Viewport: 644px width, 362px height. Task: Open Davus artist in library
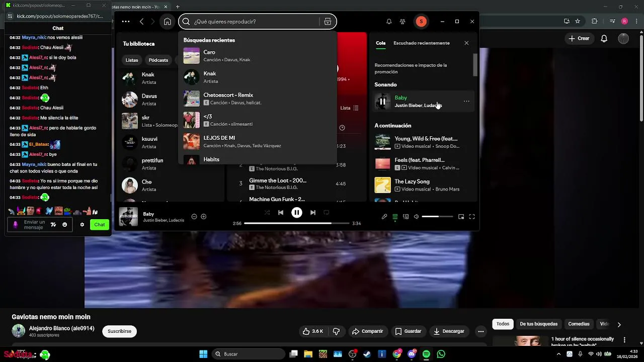[x=148, y=100]
